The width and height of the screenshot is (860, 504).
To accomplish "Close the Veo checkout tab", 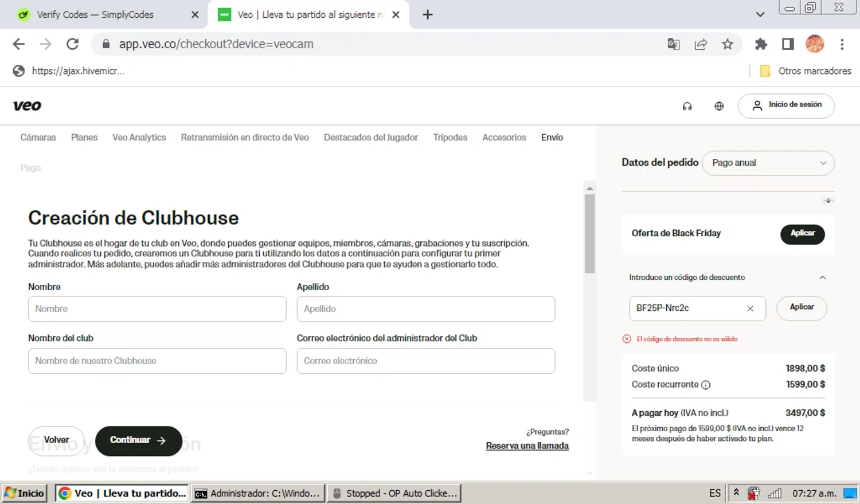I will (x=396, y=15).
